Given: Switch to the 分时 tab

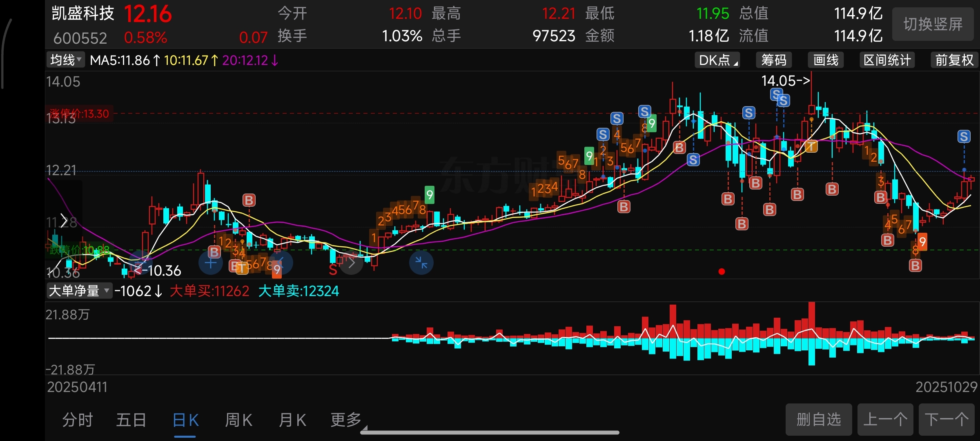Looking at the screenshot, I should [78, 420].
